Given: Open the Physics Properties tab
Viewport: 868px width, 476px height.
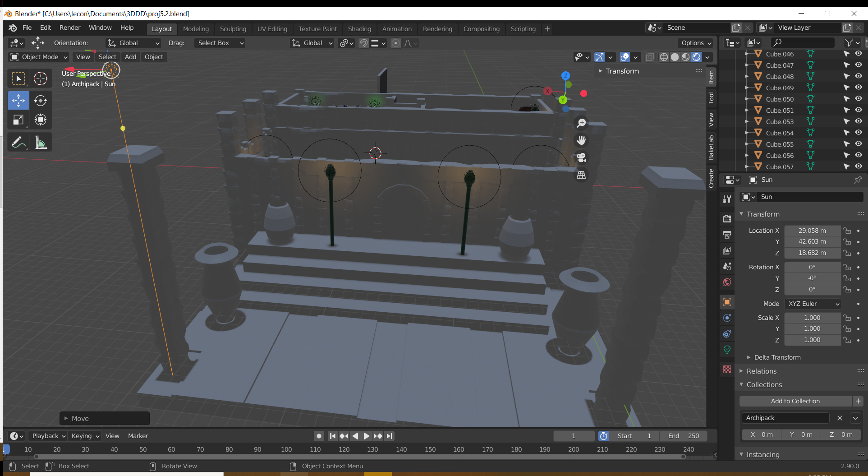Looking at the screenshot, I should (x=726, y=333).
